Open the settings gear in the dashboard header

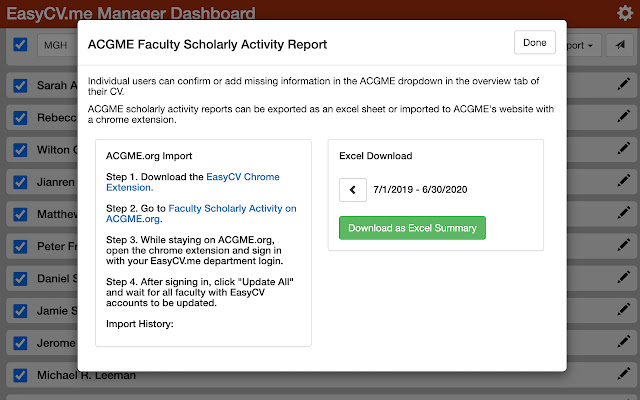click(x=624, y=13)
